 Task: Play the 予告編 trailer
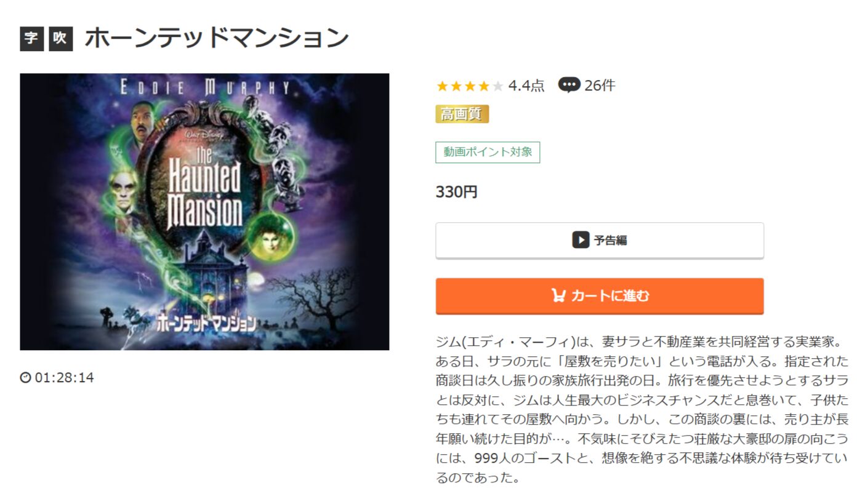pyautogui.click(x=600, y=241)
